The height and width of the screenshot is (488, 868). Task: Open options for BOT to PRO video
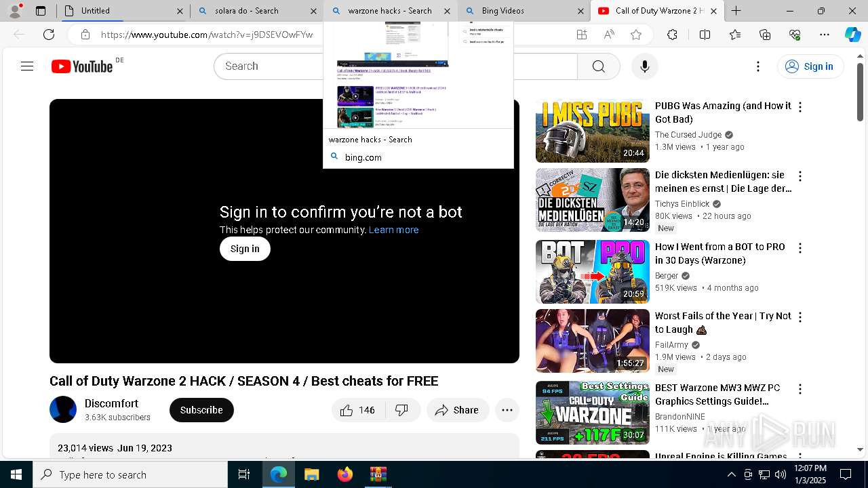click(800, 248)
